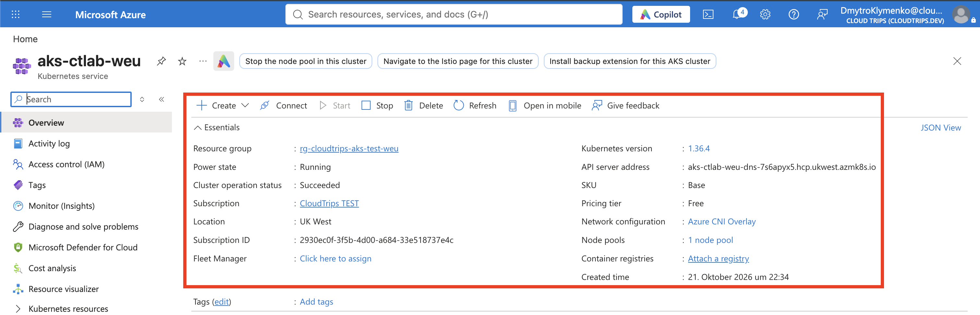Click Attach a registry link
This screenshot has height=315, width=980.
pyautogui.click(x=718, y=258)
